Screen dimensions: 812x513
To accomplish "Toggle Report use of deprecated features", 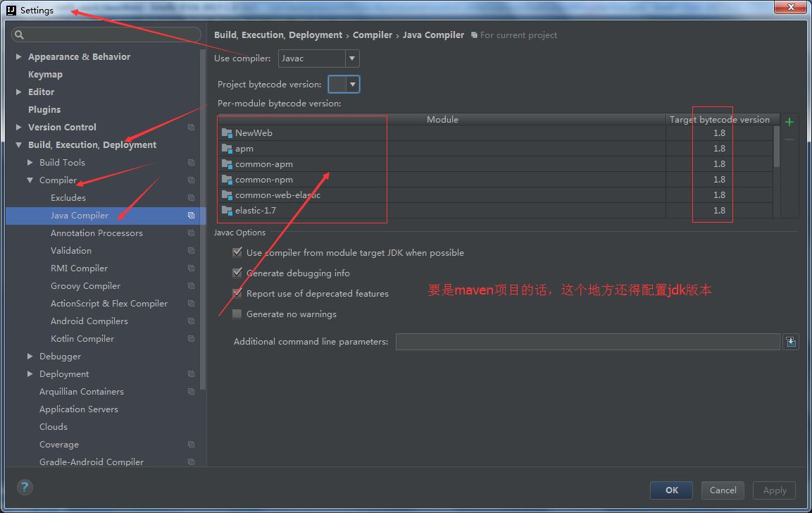I will (x=237, y=293).
